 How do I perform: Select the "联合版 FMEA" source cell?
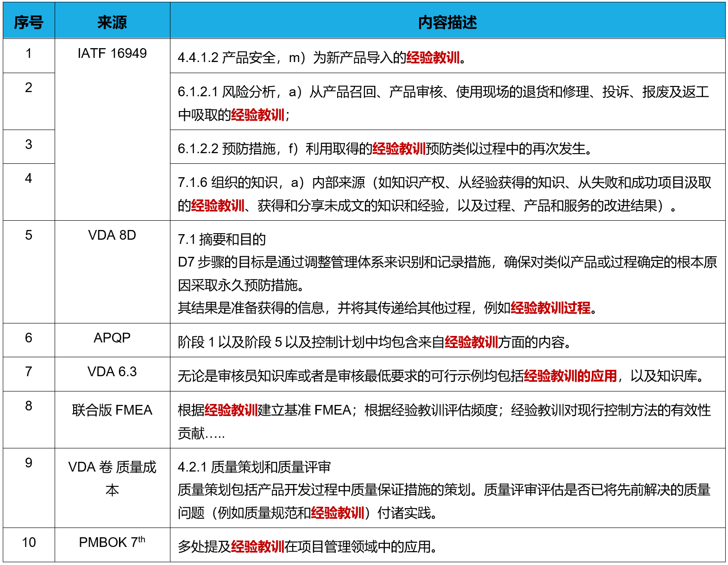tap(112, 410)
